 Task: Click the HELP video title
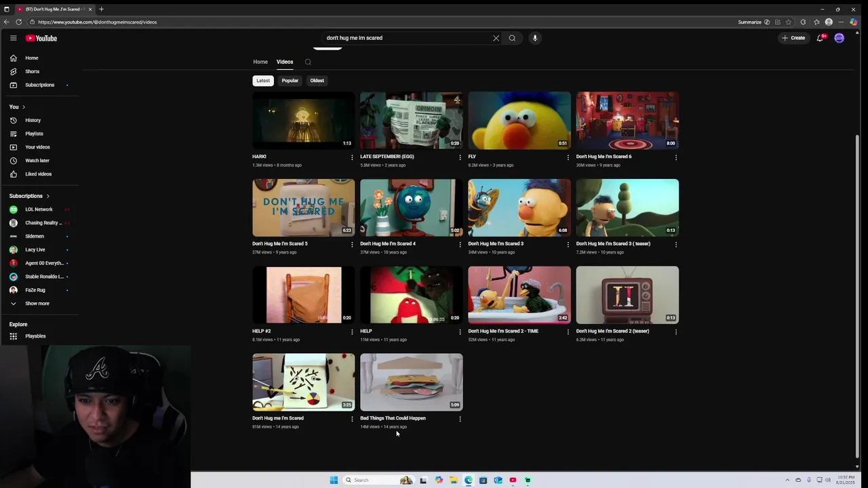pyautogui.click(x=366, y=331)
